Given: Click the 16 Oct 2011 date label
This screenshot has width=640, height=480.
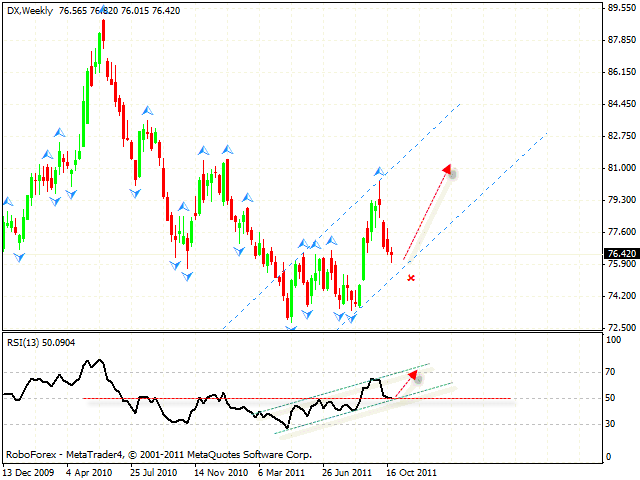Looking at the screenshot, I should point(412,470).
